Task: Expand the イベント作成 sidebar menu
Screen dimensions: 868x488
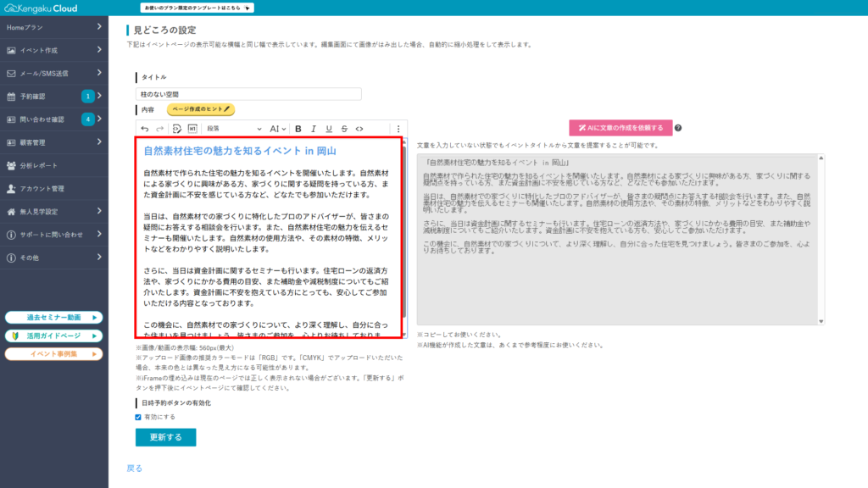Action: 54,50
